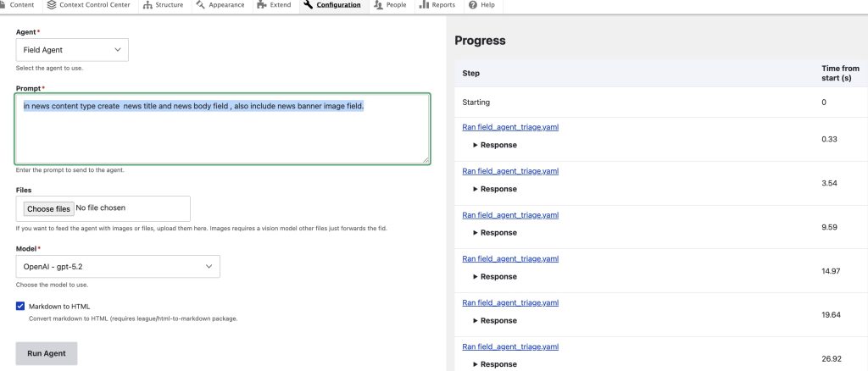Screen dimensions: 868x371
Task: Open the Agent dropdown showing Field Agent
Action: coord(72,50)
